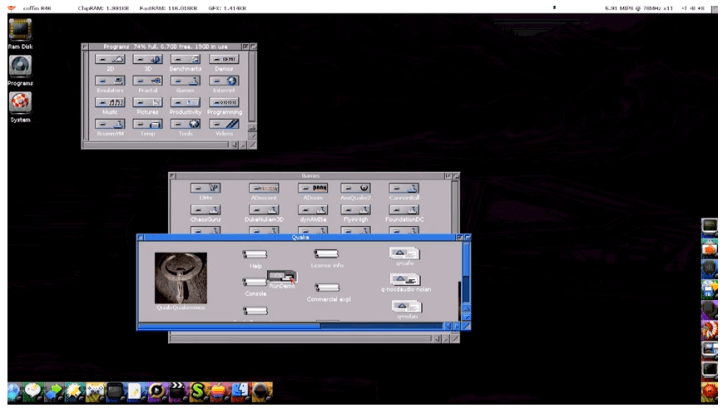Open the Programming drawer
723x408 pixels.
point(225,102)
